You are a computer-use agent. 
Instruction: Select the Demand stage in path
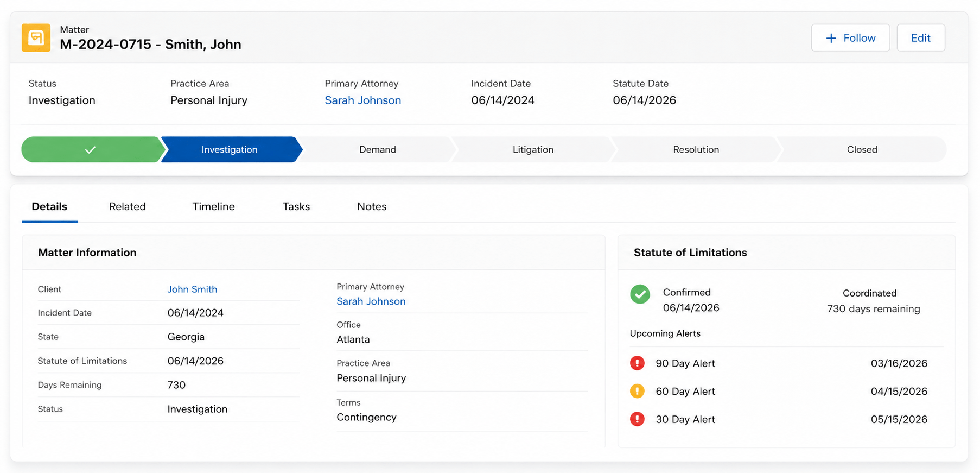[378, 149]
